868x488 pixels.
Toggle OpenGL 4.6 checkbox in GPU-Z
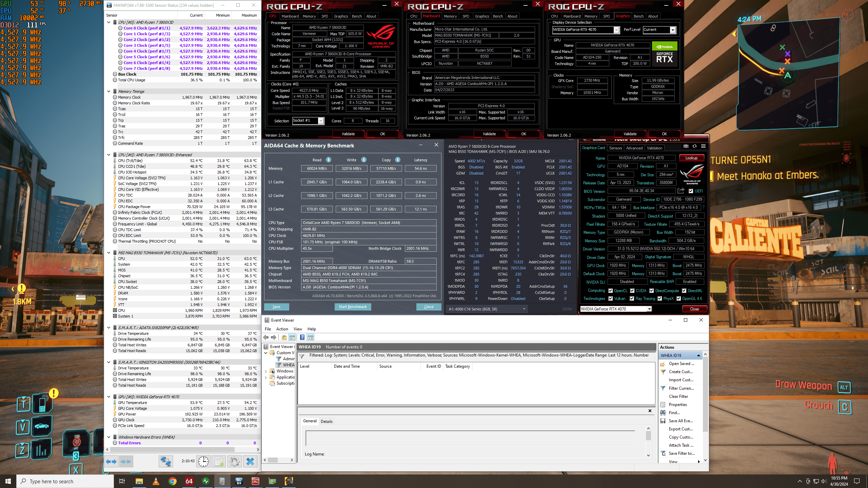pyautogui.click(x=679, y=299)
